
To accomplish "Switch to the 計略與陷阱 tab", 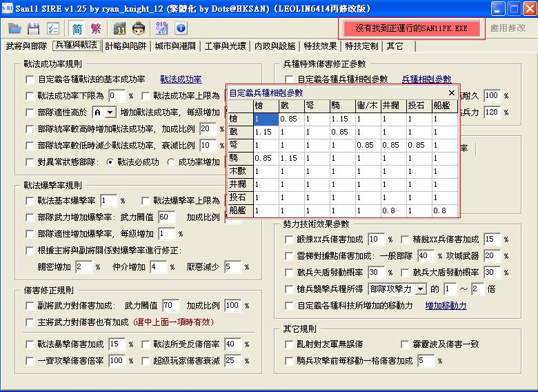I will coord(126,46).
